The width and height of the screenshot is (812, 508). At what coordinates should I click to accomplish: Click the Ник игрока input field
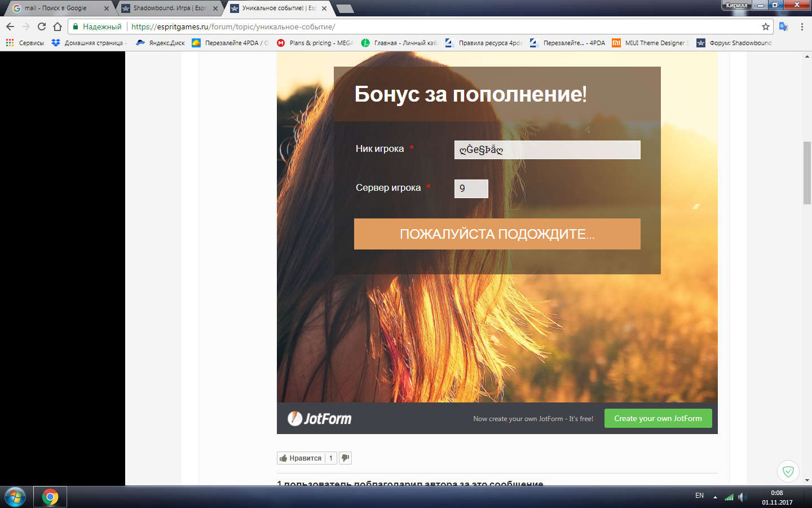point(548,150)
